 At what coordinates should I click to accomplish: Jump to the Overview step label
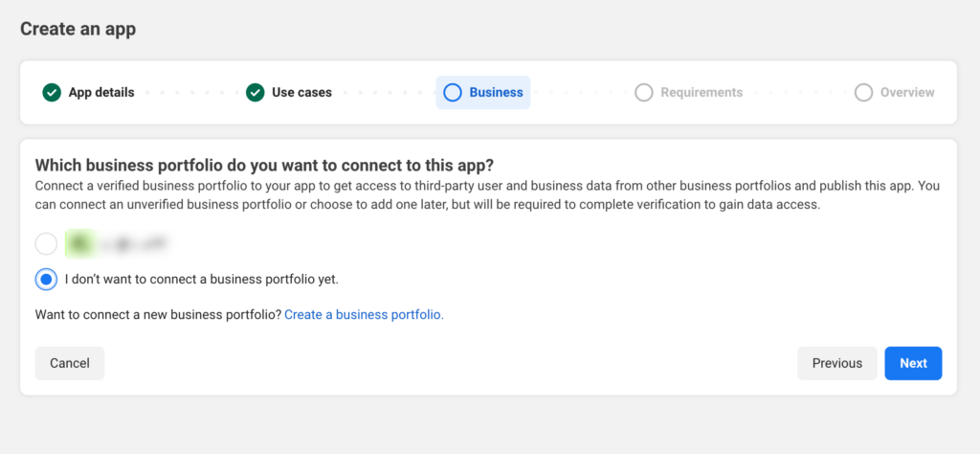907,93
